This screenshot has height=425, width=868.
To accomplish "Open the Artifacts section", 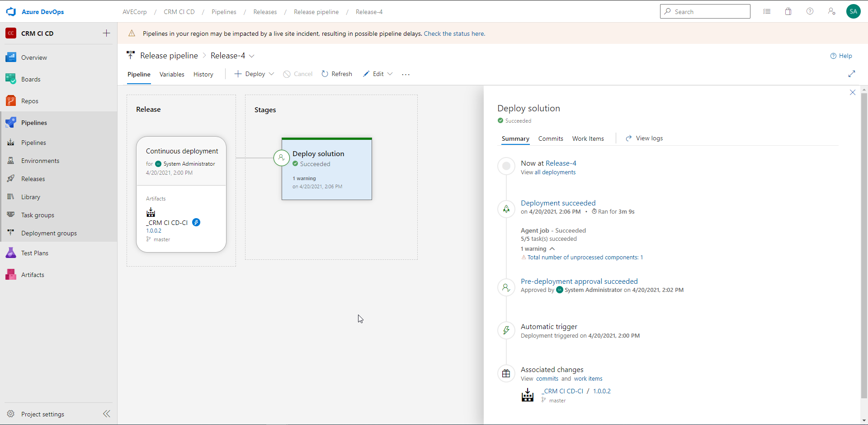I will click(33, 274).
